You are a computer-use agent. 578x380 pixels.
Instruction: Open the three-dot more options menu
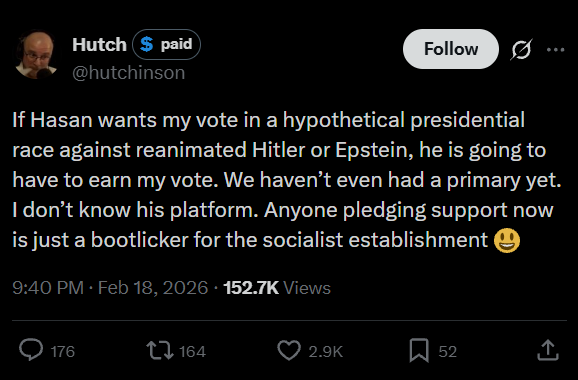coord(556,49)
